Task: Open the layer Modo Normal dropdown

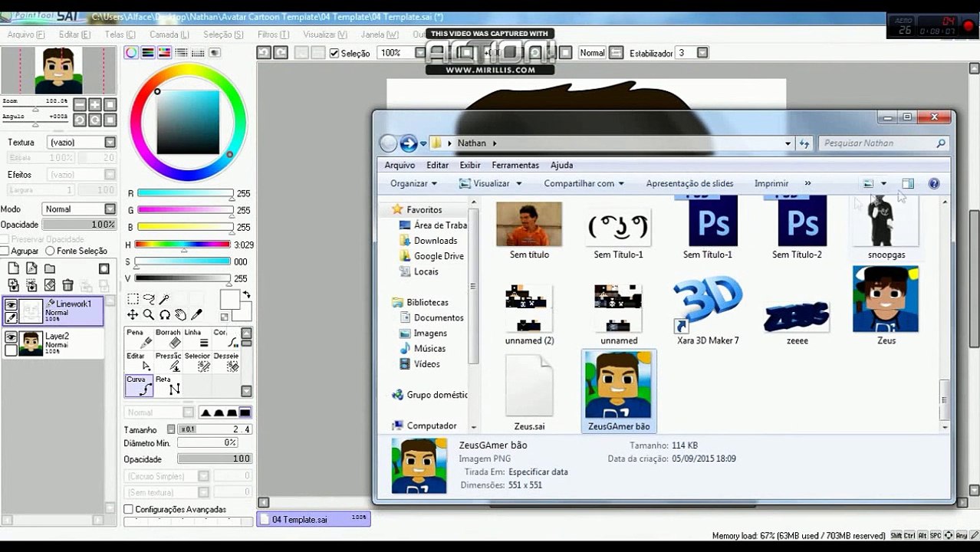Action: [110, 209]
